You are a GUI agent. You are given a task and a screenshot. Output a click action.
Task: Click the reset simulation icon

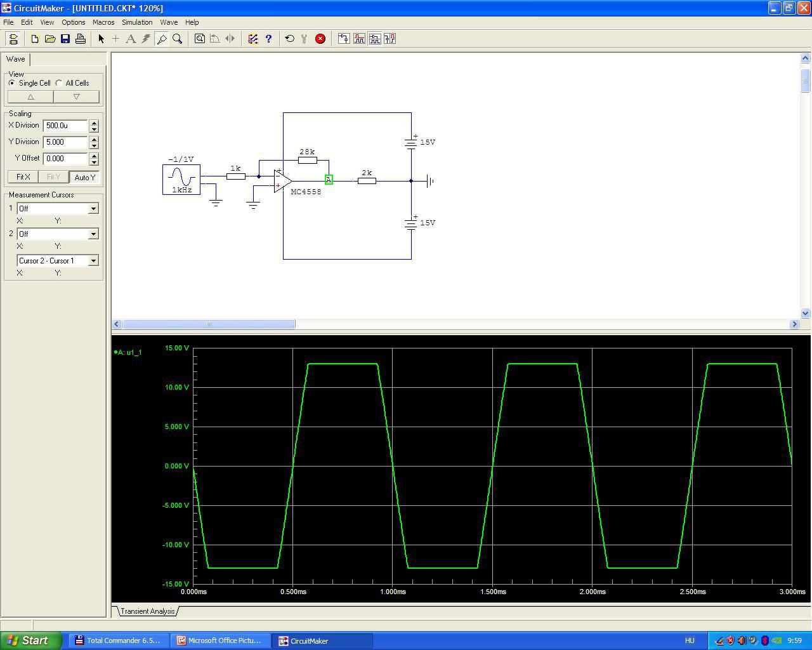(290, 39)
